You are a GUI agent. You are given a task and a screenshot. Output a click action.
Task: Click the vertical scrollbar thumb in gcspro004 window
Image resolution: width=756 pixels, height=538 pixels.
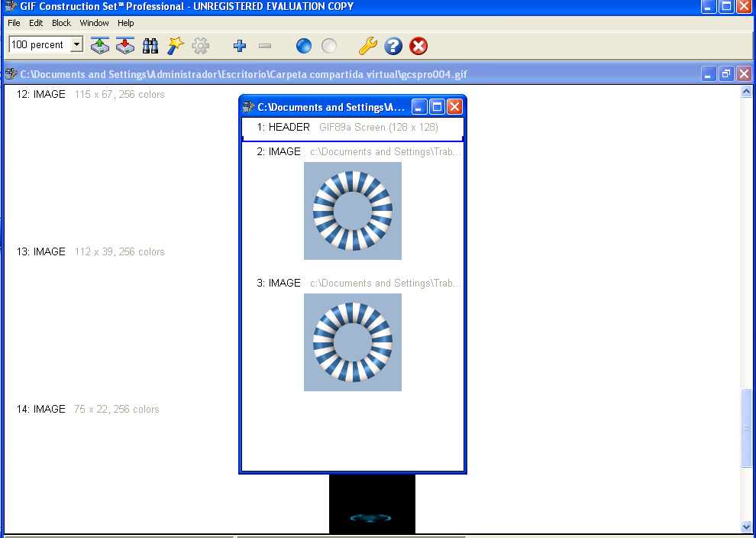tap(746, 428)
